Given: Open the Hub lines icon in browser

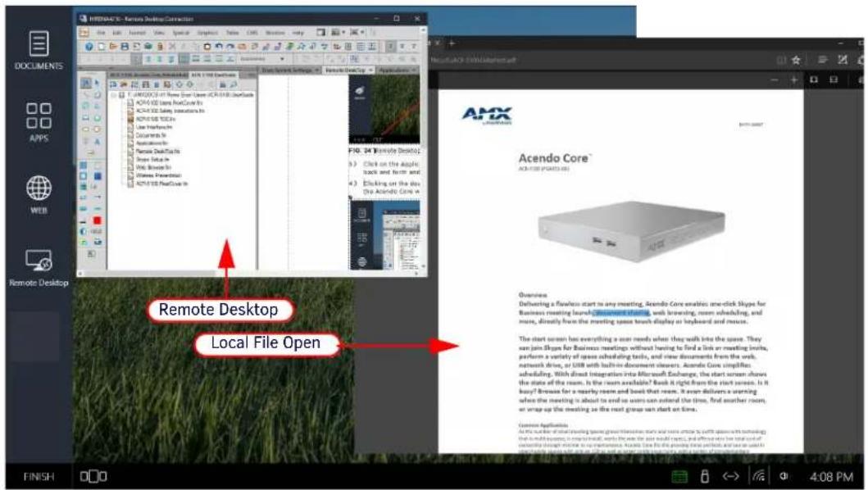Looking at the screenshot, I should point(823,60).
